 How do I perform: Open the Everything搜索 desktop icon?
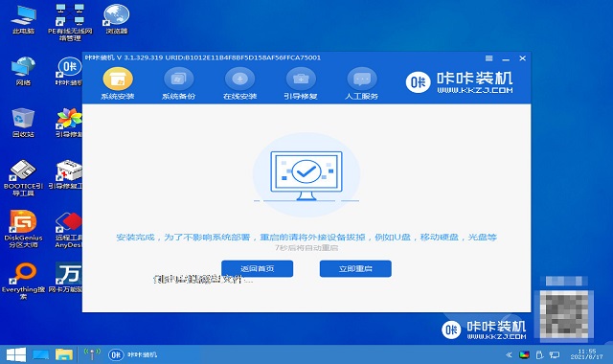[23, 281]
